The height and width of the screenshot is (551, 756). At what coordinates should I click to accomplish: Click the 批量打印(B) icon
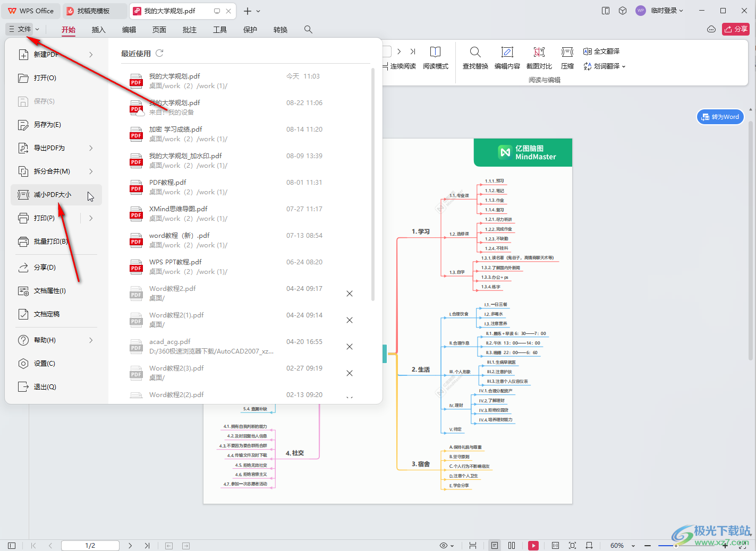tap(23, 241)
